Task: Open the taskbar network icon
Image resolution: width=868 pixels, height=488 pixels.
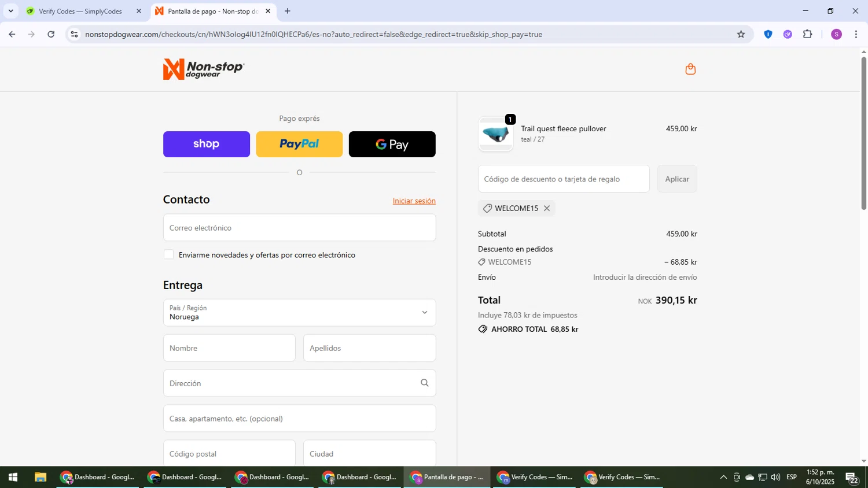Action: click(x=763, y=477)
